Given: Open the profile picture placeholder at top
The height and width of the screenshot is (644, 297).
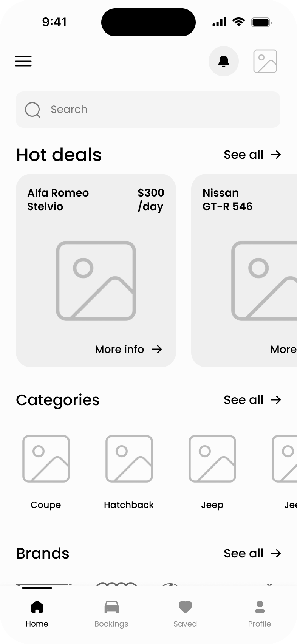Looking at the screenshot, I should click(265, 61).
